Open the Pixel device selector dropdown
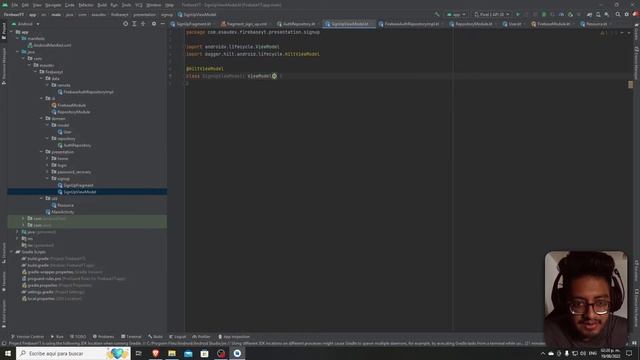Screen dimensions: 640x360 coord(492,14)
